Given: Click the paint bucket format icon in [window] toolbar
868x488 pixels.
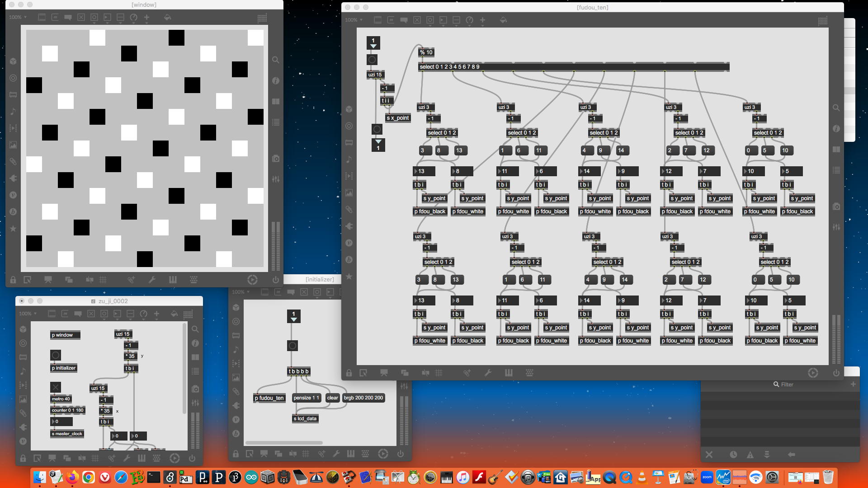Looking at the screenshot, I should [167, 17].
